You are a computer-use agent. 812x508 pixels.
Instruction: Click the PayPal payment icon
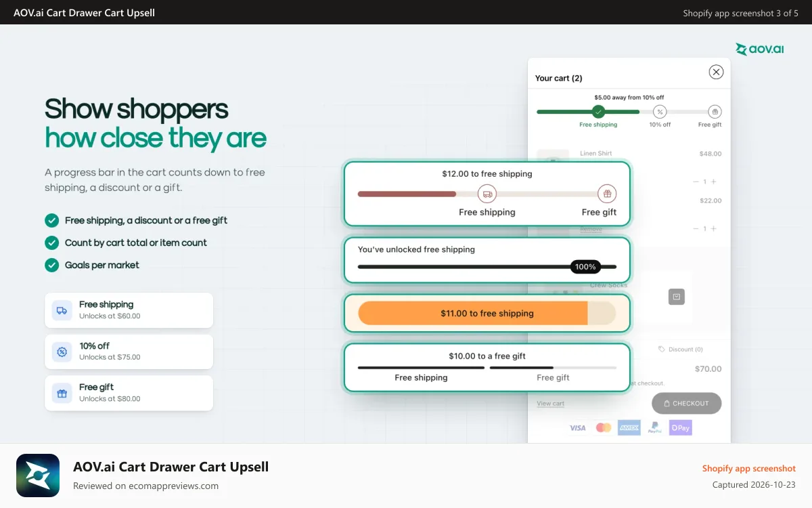tap(654, 427)
